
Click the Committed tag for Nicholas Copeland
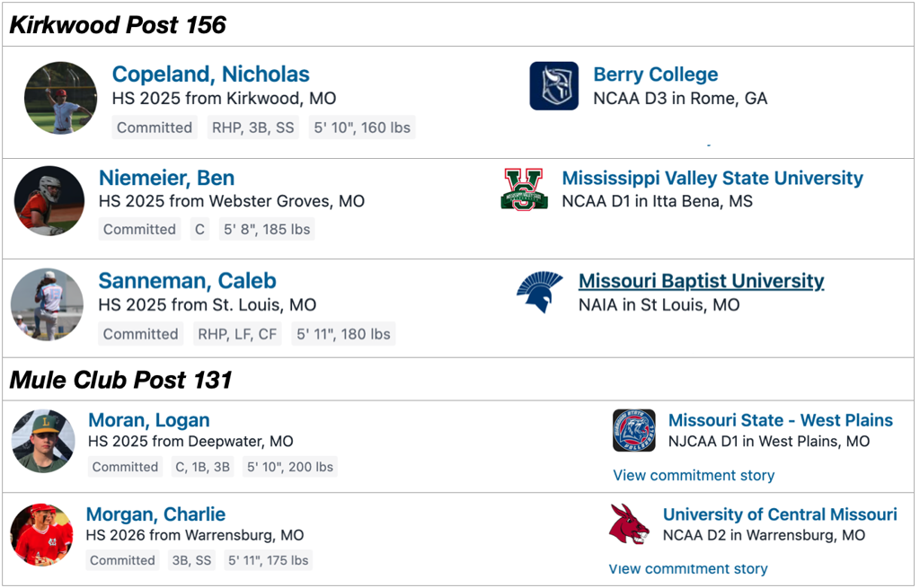(x=155, y=127)
